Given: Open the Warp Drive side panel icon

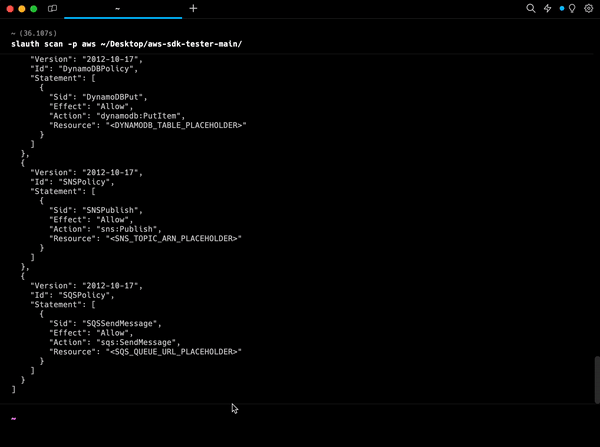Looking at the screenshot, I should [53, 8].
